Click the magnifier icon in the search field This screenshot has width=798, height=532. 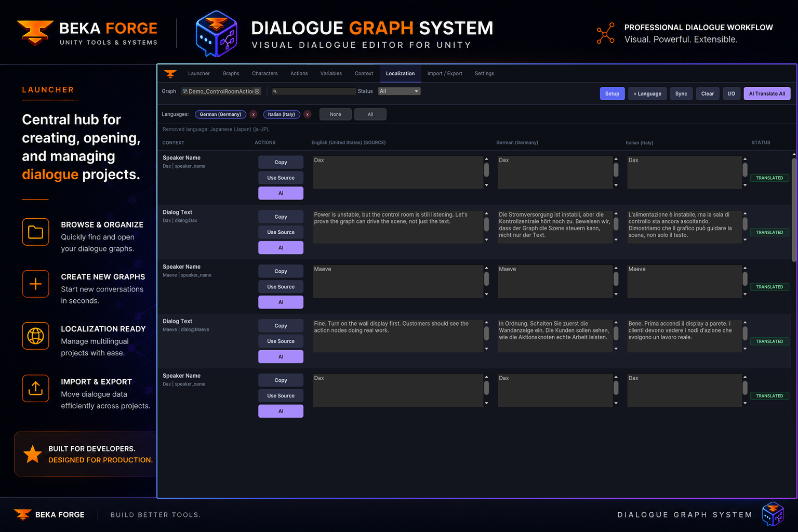click(275, 91)
